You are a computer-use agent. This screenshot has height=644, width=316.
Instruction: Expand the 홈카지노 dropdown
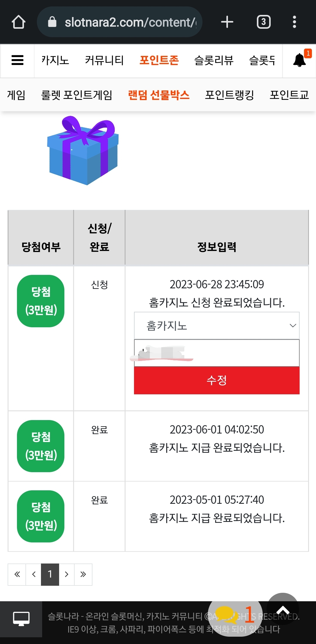[217, 326]
